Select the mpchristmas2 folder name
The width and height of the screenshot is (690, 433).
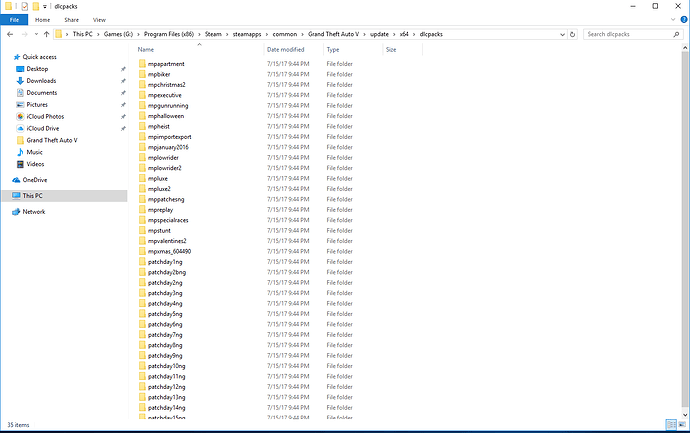166,84
